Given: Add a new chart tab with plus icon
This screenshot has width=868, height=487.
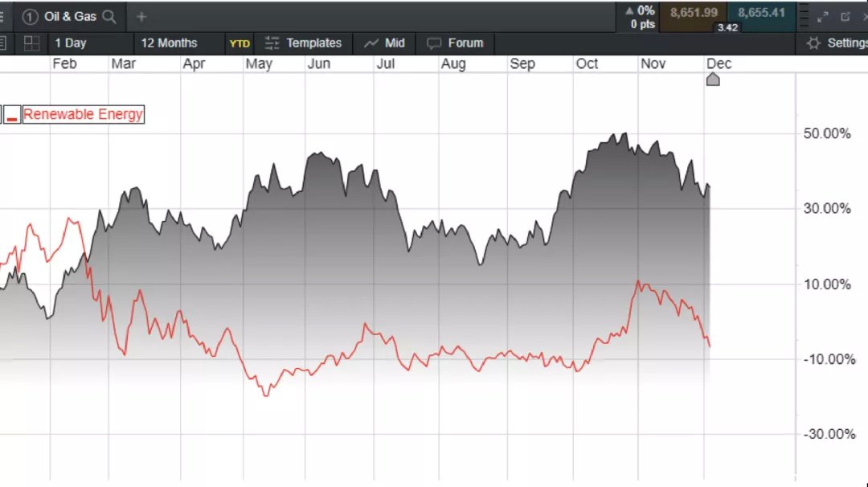Looking at the screenshot, I should (141, 17).
